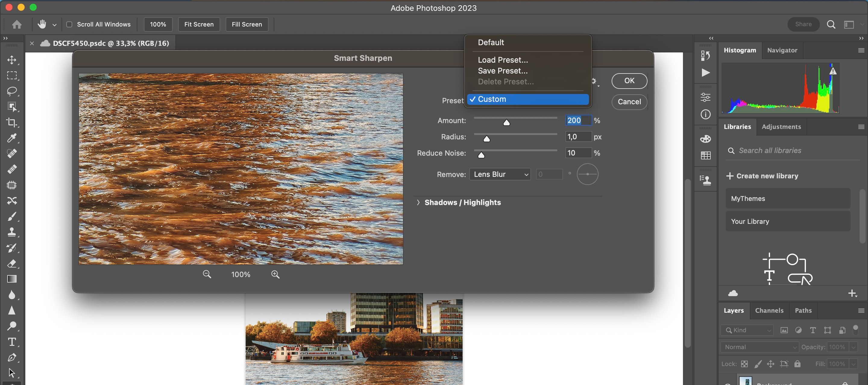Zoom in on Smart Sharpen preview
Image resolution: width=868 pixels, height=385 pixels.
tap(275, 274)
